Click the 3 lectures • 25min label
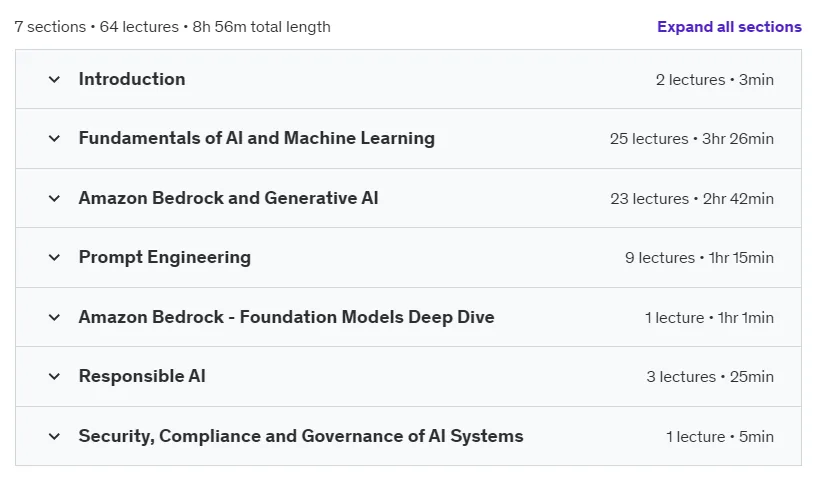 click(x=710, y=376)
